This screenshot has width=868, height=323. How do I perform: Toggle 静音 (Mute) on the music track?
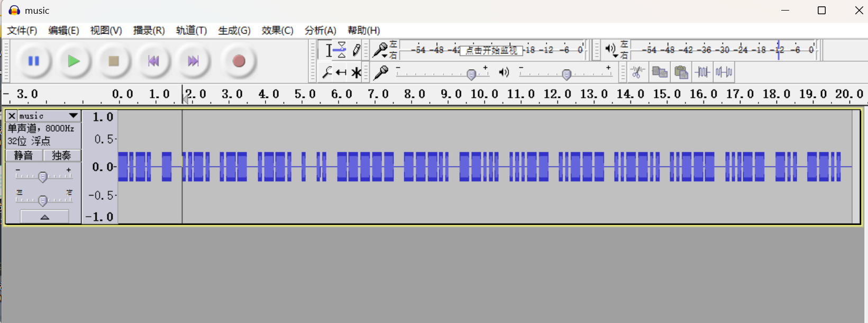[24, 155]
